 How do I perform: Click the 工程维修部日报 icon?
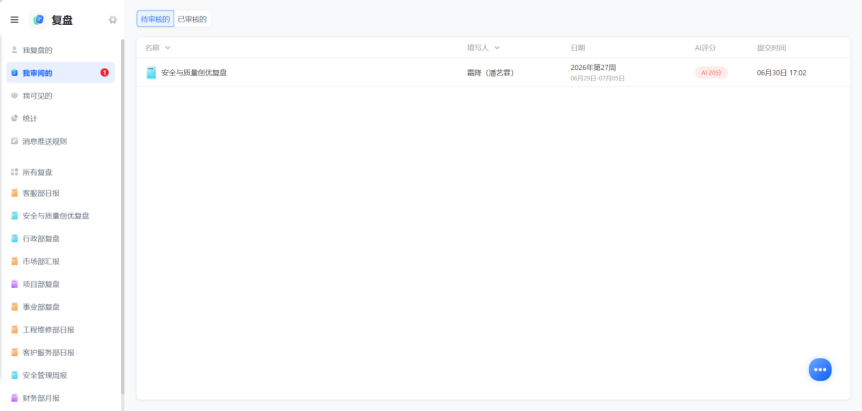15,330
